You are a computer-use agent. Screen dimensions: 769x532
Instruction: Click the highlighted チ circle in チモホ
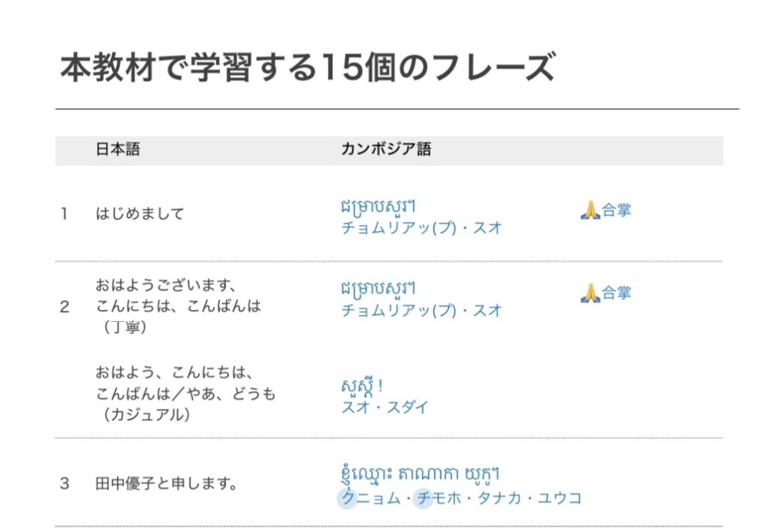point(424,499)
